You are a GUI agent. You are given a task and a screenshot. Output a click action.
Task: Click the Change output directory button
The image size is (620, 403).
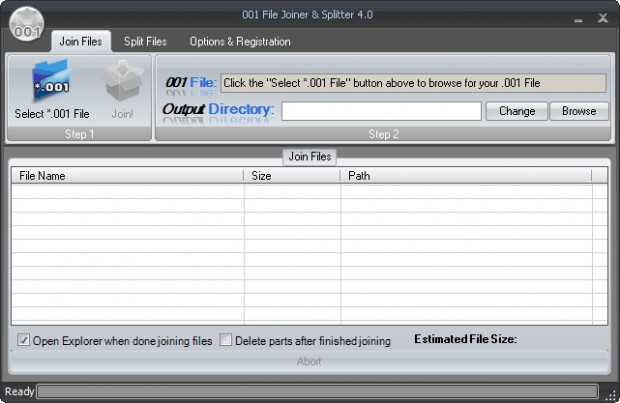517,111
